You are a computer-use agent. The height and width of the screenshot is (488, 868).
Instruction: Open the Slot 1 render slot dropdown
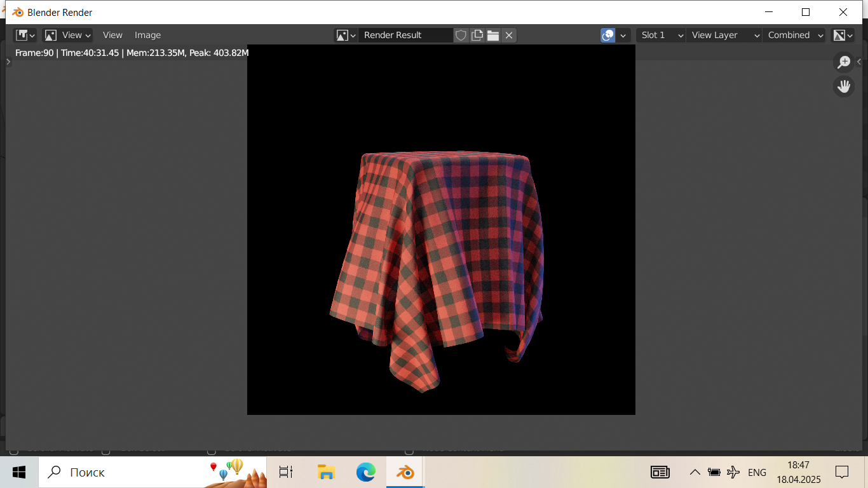click(x=661, y=36)
